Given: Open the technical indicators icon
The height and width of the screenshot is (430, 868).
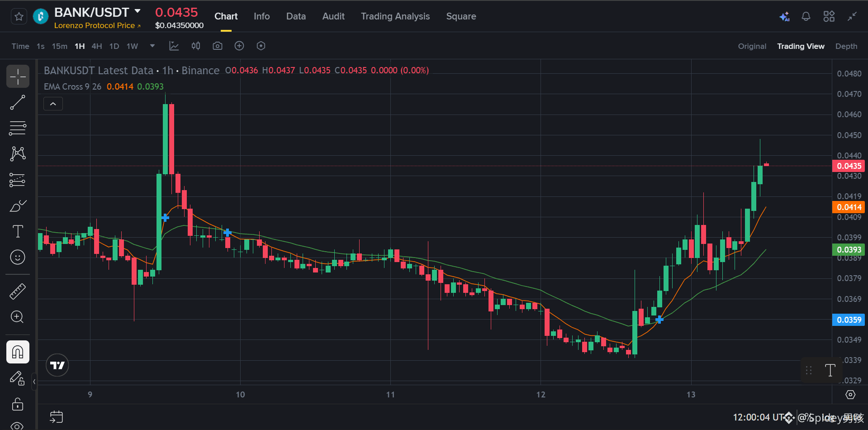Looking at the screenshot, I should (x=174, y=46).
